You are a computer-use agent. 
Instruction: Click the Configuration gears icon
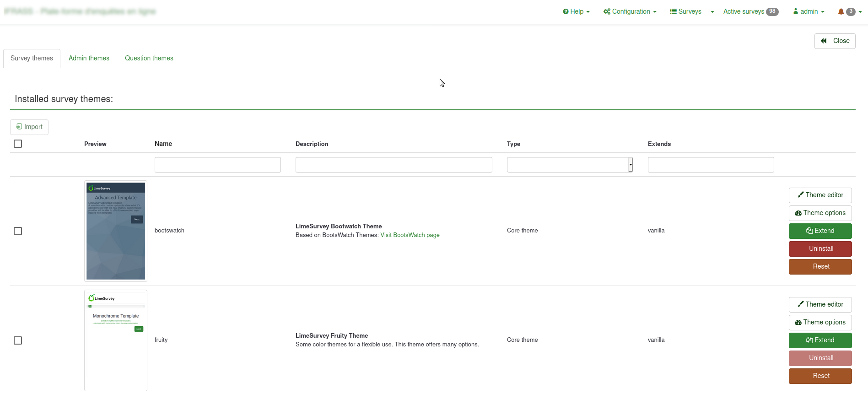[x=607, y=12]
